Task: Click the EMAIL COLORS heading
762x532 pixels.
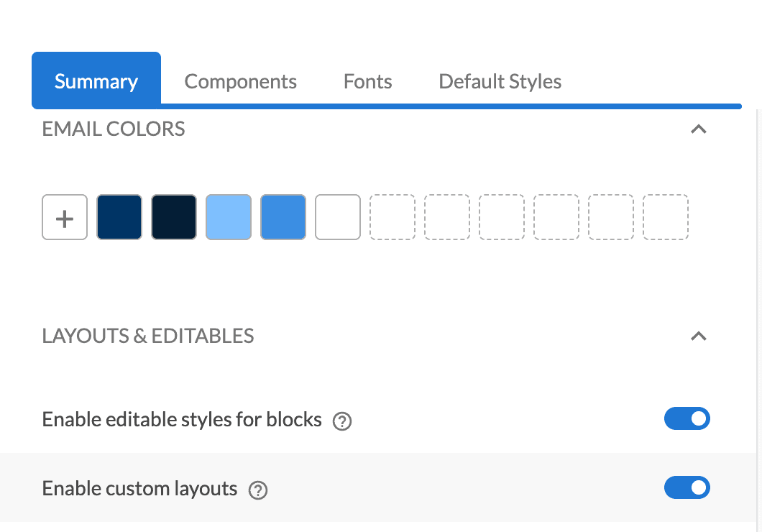Action: point(114,129)
